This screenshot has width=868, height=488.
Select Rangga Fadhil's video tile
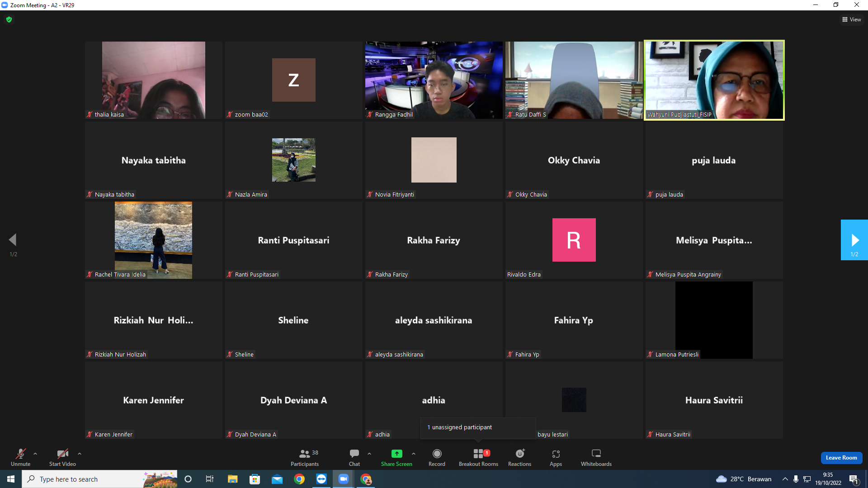(434, 80)
